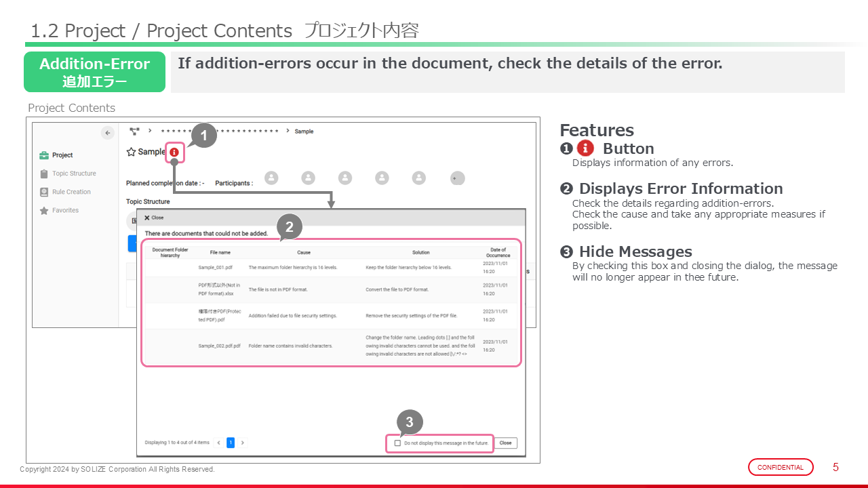
Task: Click the hierarchy tree icon in breadcrumb
Action: (x=134, y=131)
